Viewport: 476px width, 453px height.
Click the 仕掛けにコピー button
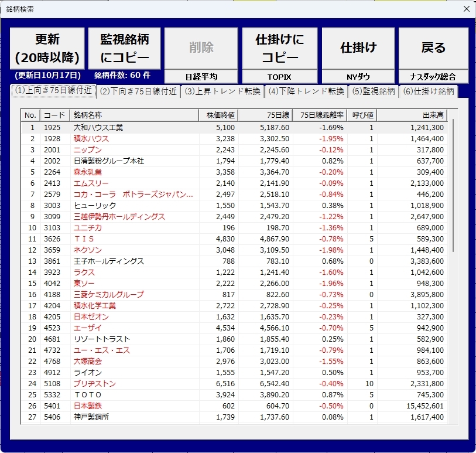click(x=280, y=49)
